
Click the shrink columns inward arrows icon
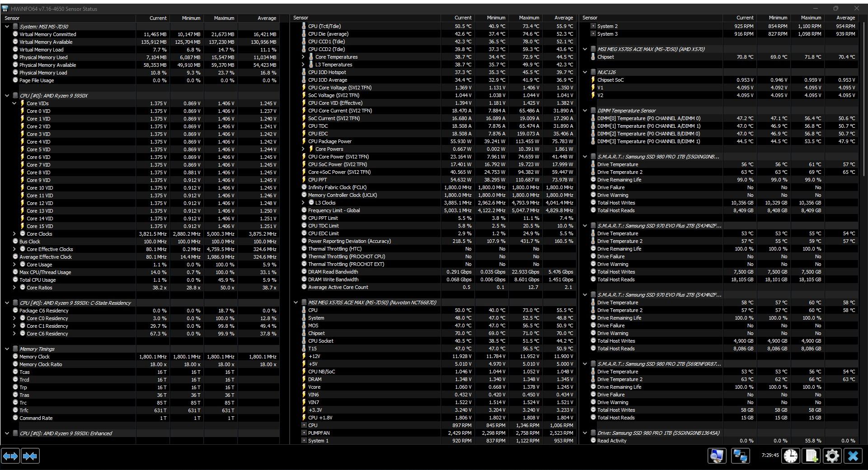(30, 456)
